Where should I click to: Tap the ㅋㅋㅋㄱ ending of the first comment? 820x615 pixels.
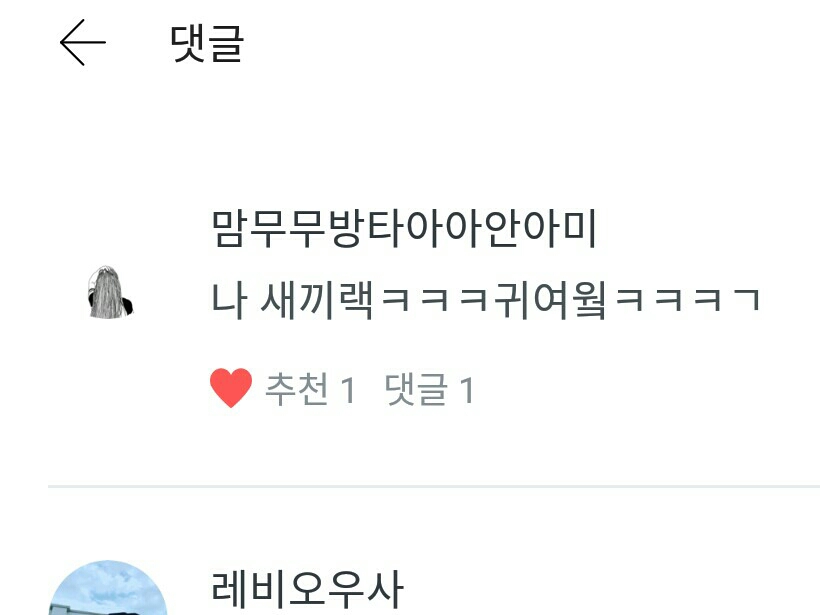coord(687,300)
